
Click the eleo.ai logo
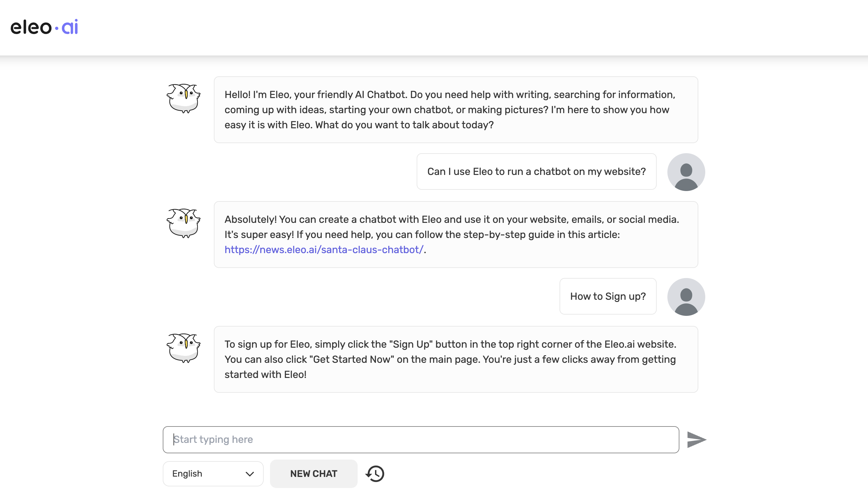tap(44, 27)
